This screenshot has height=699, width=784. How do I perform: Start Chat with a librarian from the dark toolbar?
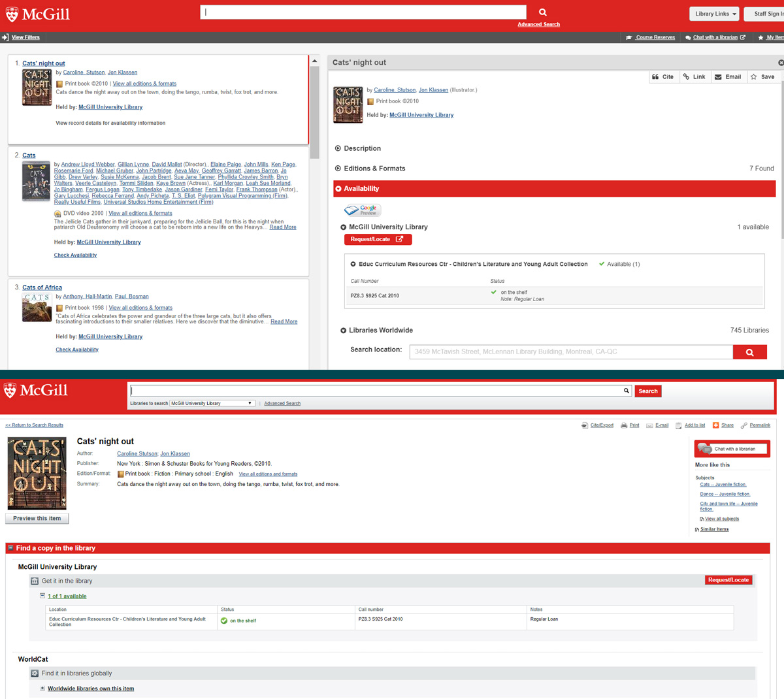(715, 37)
